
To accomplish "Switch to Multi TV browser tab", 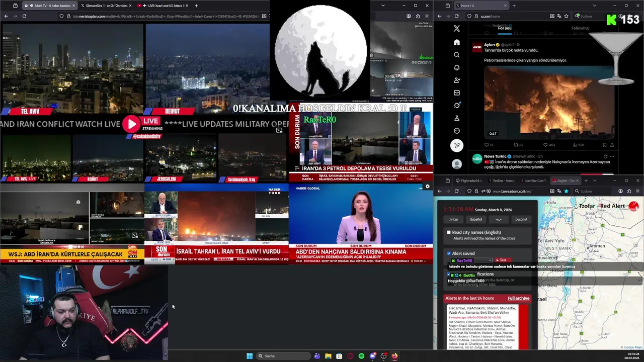I will coord(49,6).
